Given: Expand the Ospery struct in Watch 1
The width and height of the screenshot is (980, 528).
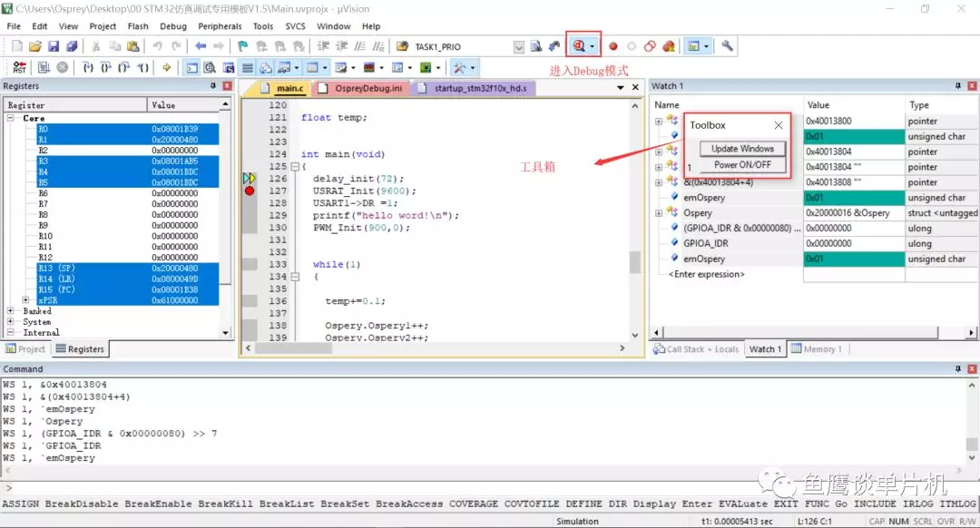Looking at the screenshot, I should [x=659, y=213].
